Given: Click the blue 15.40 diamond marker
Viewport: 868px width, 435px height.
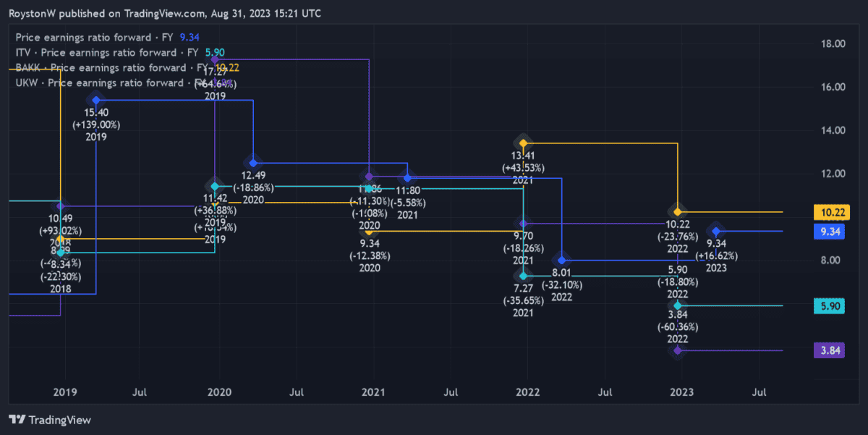Looking at the screenshot, I should [96, 101].
